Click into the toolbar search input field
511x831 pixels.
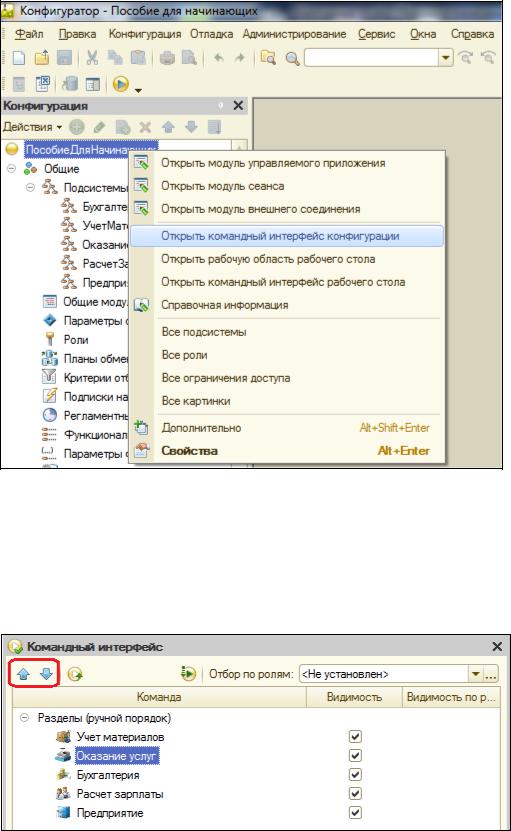(x=372, y=57)
